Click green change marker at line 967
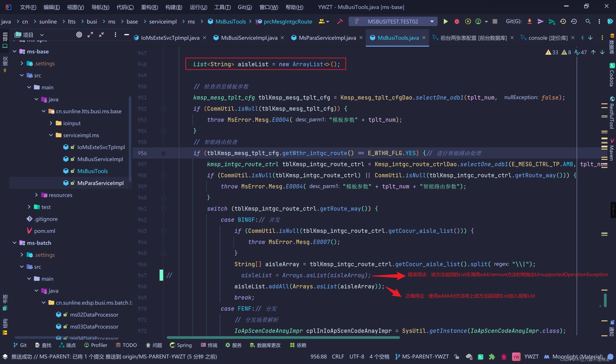 161,275
